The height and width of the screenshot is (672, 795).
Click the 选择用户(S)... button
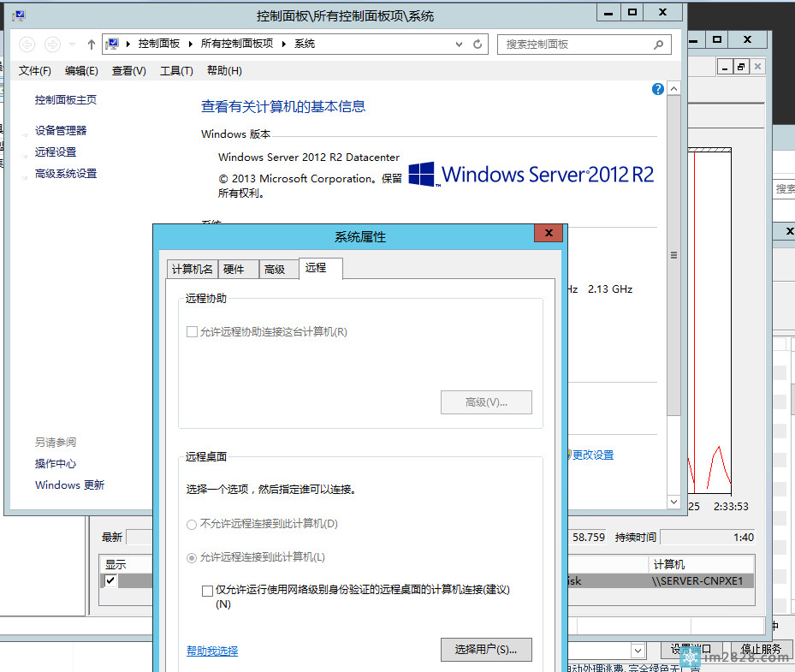tap(486, 650)
